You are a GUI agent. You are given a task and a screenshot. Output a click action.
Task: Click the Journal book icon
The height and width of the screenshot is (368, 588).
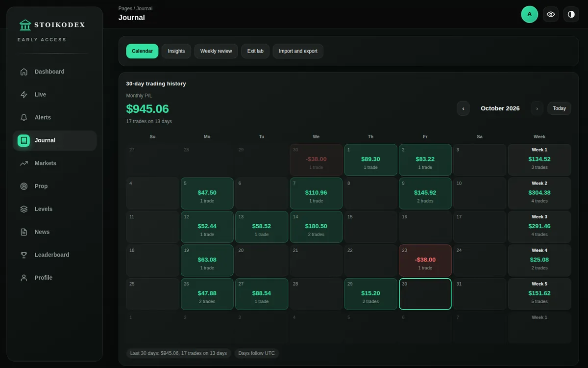[x=24, y=140]
